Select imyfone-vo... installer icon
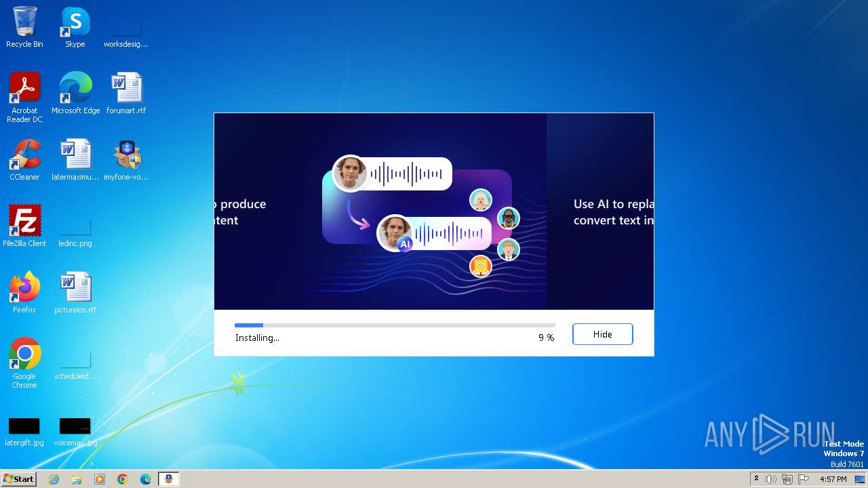 [126, 160]
